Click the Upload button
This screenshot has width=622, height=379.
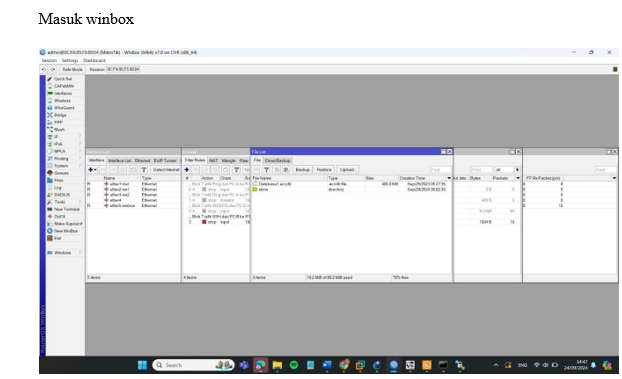(x=347, y=170)
